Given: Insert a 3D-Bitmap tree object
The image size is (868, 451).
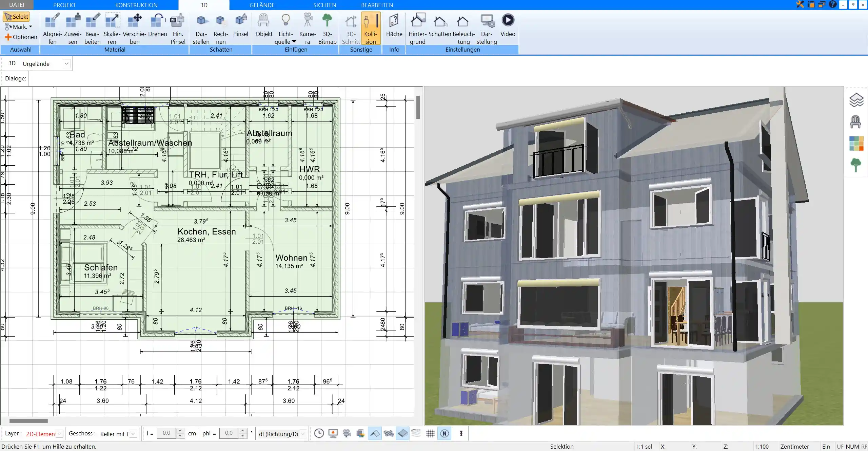Looking at the screenshot, I should point(327,29).
